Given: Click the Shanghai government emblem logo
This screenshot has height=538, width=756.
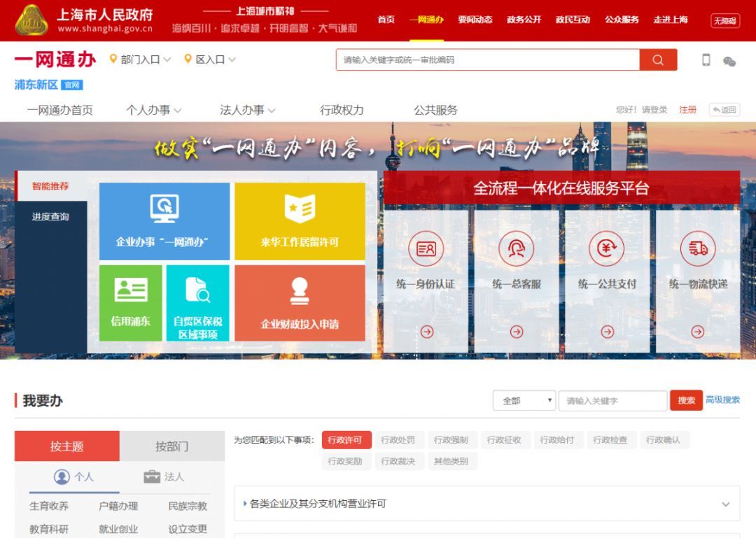Looking at the screenshot, I should pyautogui.click(x=31, y=20).
